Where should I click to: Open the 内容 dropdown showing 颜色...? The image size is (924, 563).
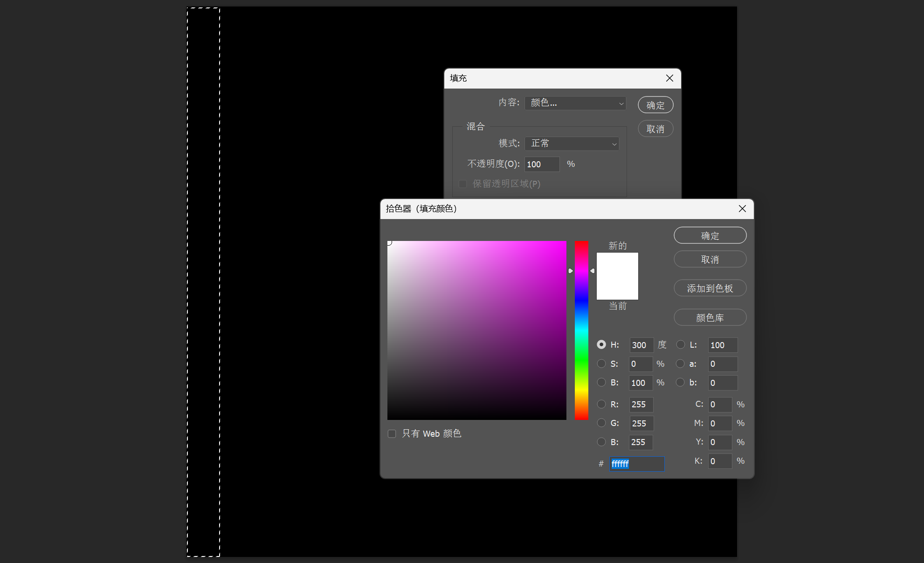[x=575, y=103]
